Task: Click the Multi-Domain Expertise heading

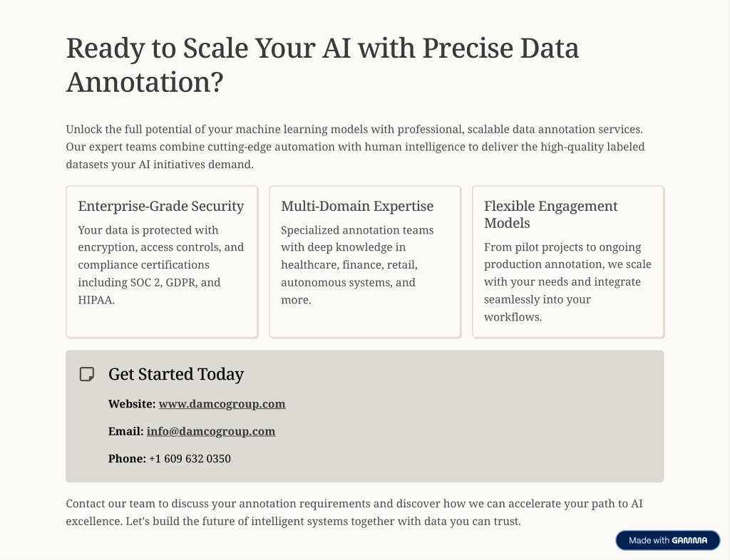Action: (x=357, y=206)
